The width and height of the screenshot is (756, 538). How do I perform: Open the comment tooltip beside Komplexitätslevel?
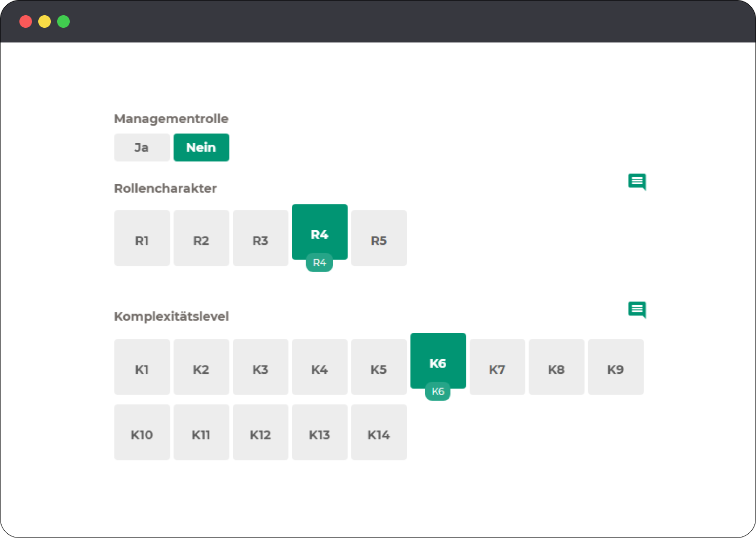[637, 310]
